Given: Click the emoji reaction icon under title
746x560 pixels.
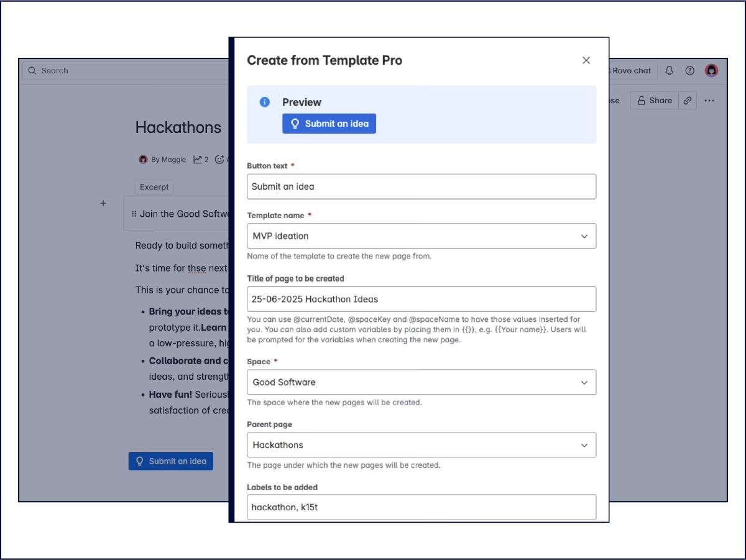Looking at the screenshot, I should [x=219, y=160].
